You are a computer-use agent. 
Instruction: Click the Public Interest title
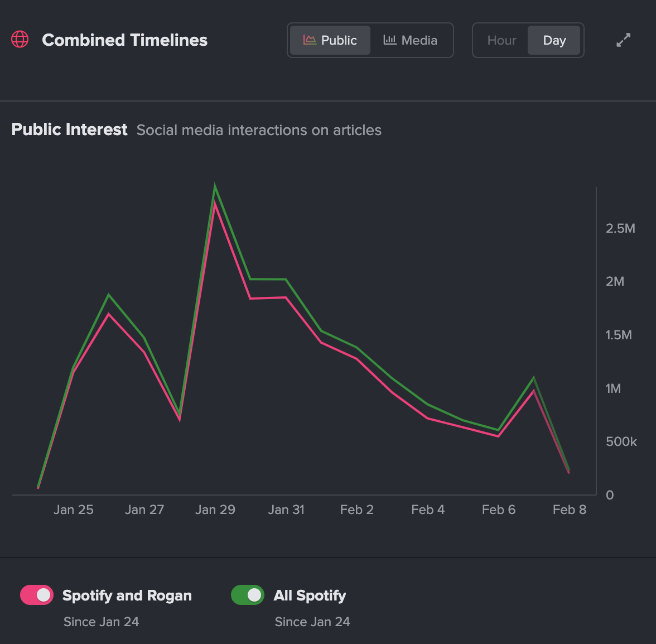click(x=69, y=129)
